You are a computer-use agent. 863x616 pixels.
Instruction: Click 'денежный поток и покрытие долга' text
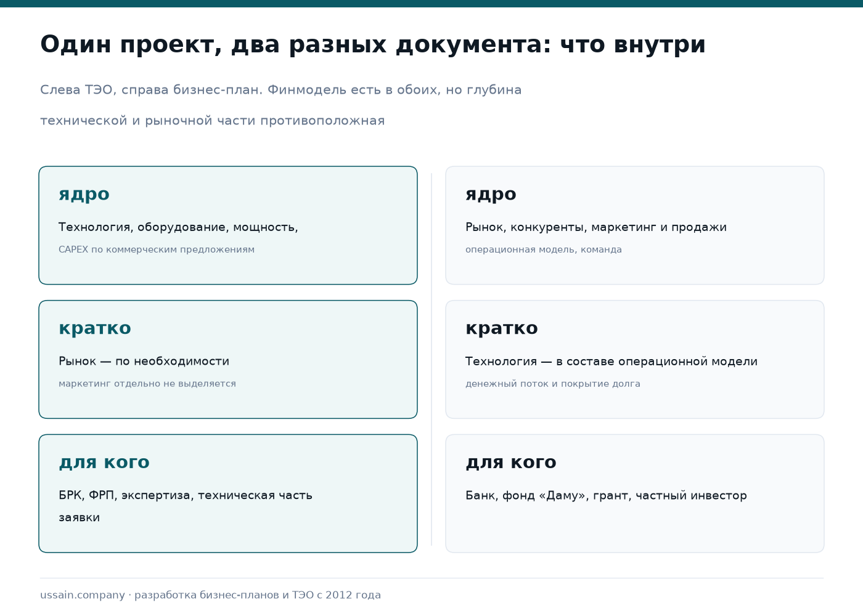click(x=553, y=384)
